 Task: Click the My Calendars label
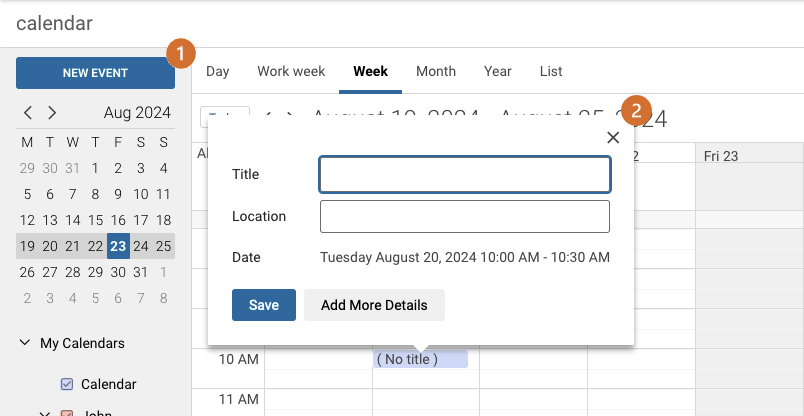82,343
